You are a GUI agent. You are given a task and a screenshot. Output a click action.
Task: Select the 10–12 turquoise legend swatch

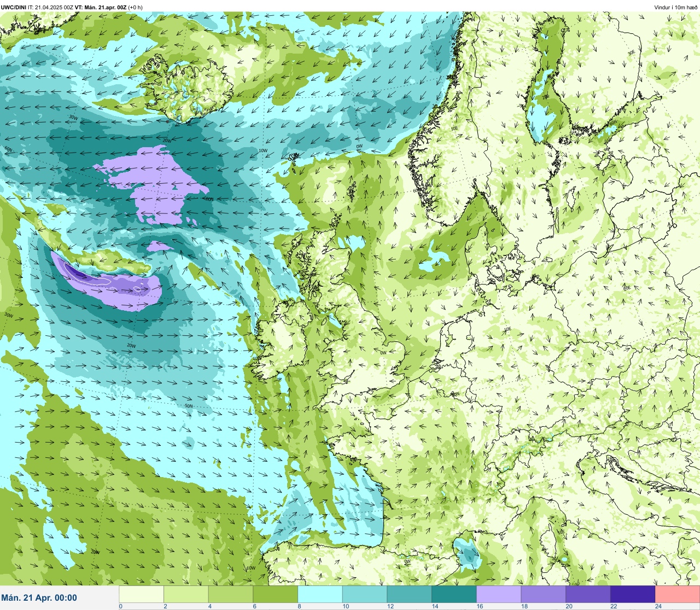tap(365, 594)
